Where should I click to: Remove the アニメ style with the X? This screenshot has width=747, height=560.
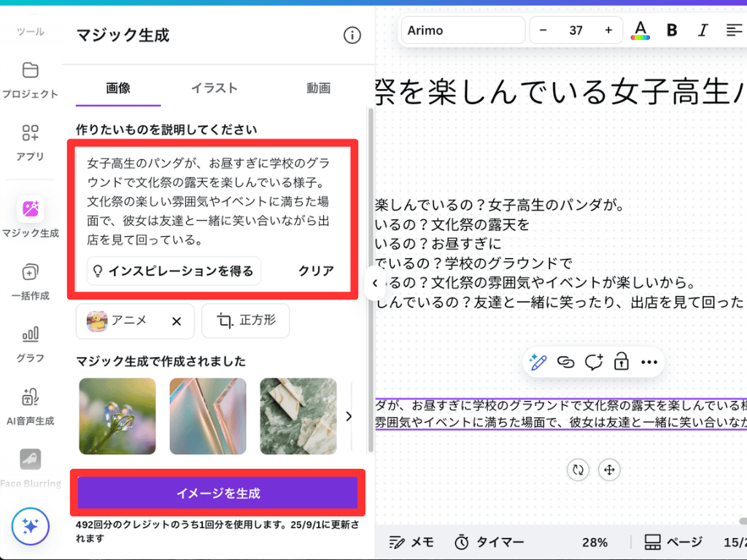click(177, 322)
